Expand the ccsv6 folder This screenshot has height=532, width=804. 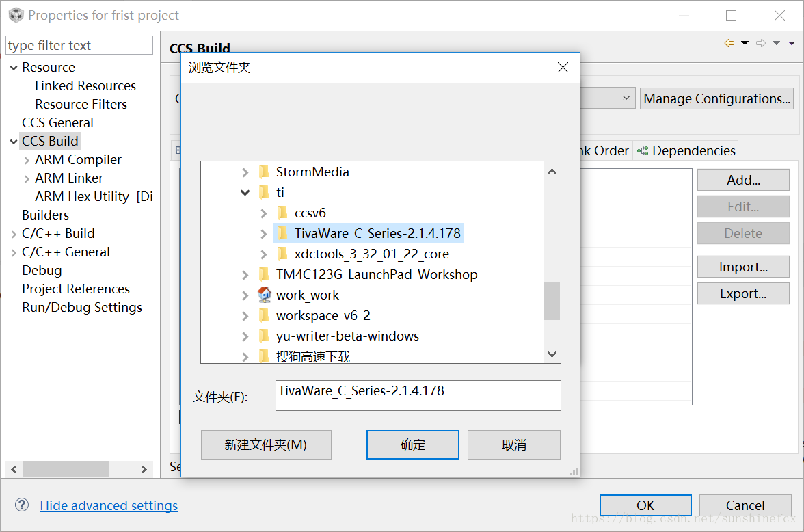[x=264, y=213]
